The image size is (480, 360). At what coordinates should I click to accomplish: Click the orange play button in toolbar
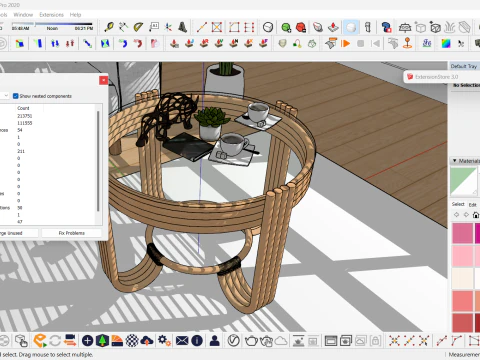click(x=346, y=43)
